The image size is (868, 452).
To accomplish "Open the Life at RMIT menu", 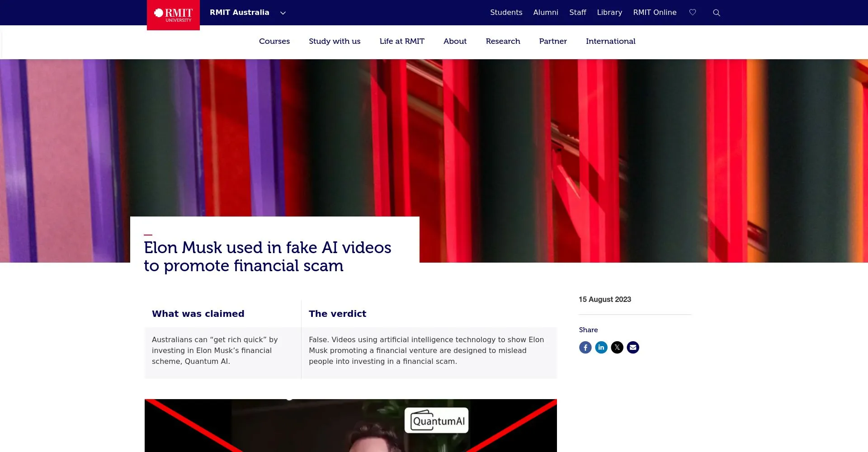I will (402, 41).
